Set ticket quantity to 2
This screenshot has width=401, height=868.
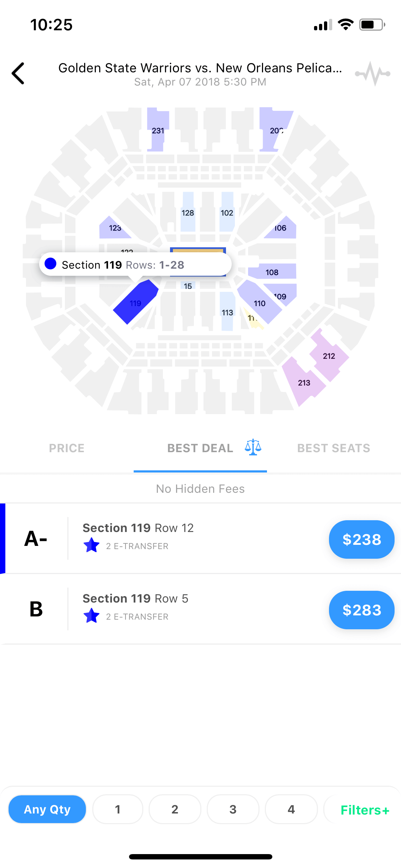175,809
